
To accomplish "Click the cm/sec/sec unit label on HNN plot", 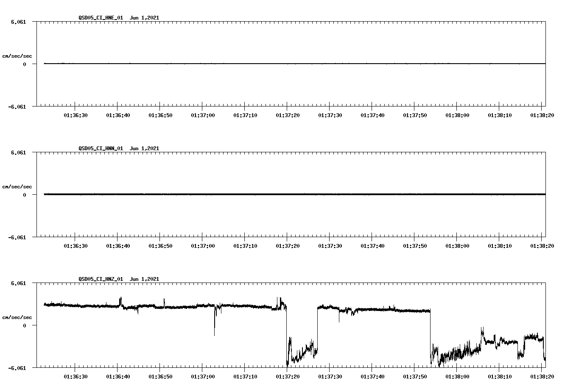I will coord(17,187).
